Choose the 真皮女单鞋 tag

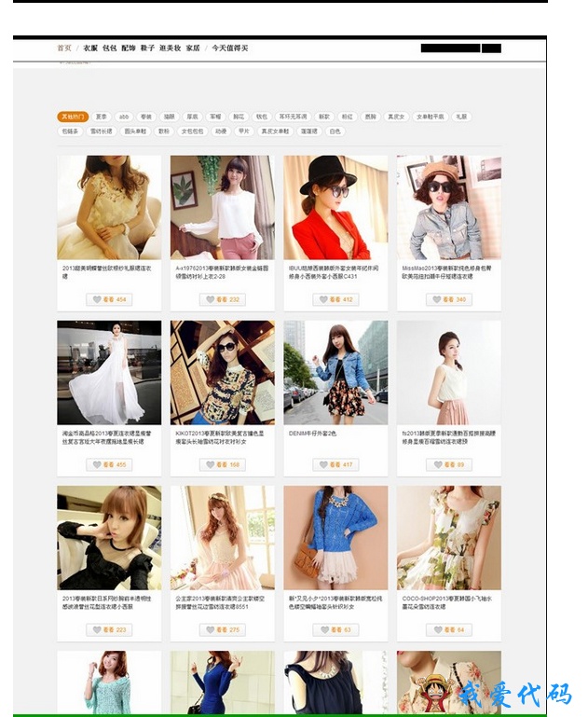275,131
